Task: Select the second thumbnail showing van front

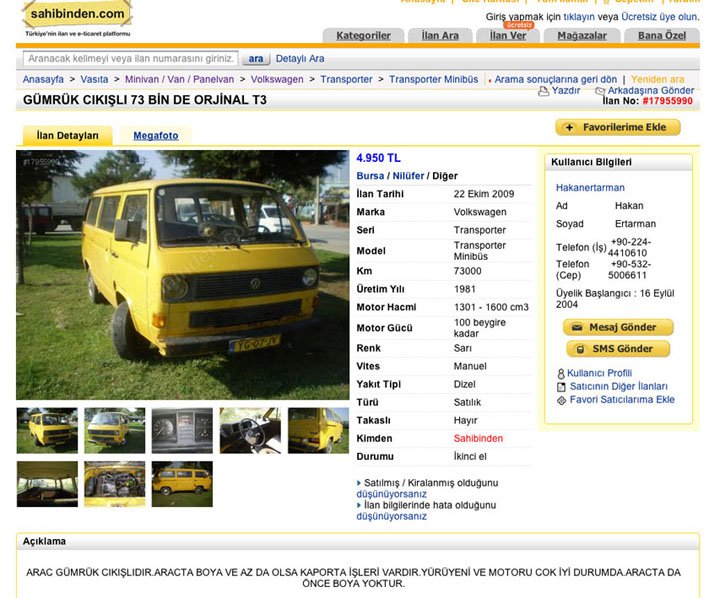Action: coord(115,431)
